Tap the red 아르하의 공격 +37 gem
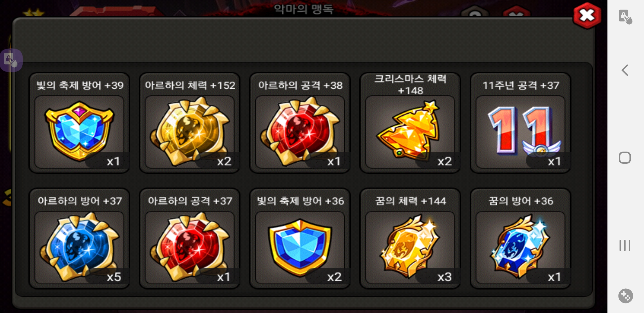The height and width of the screenshot is (313, 644). coord(190,248)
